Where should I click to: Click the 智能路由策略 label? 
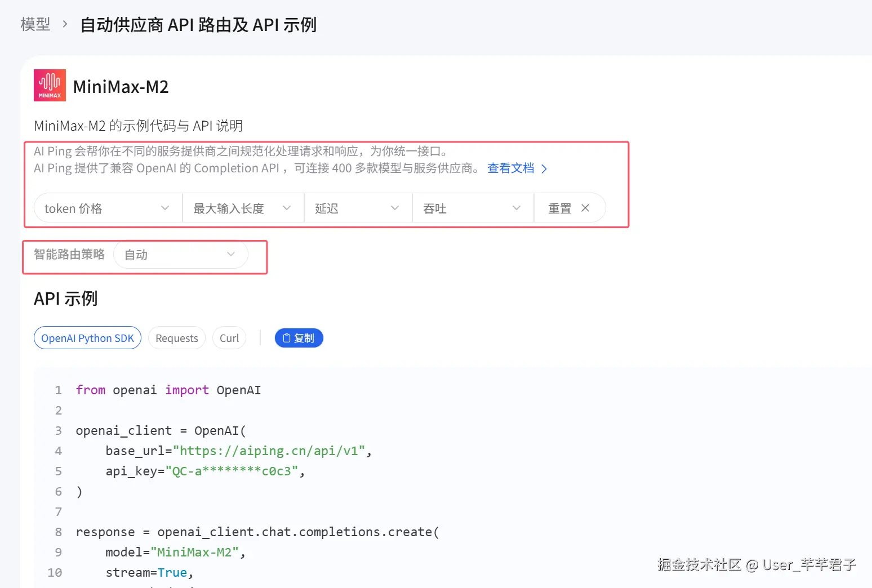pos(69,255)
